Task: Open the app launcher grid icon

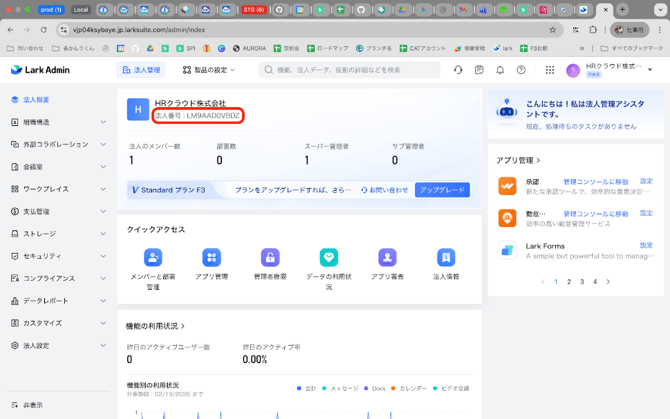Action: point(549,70)
